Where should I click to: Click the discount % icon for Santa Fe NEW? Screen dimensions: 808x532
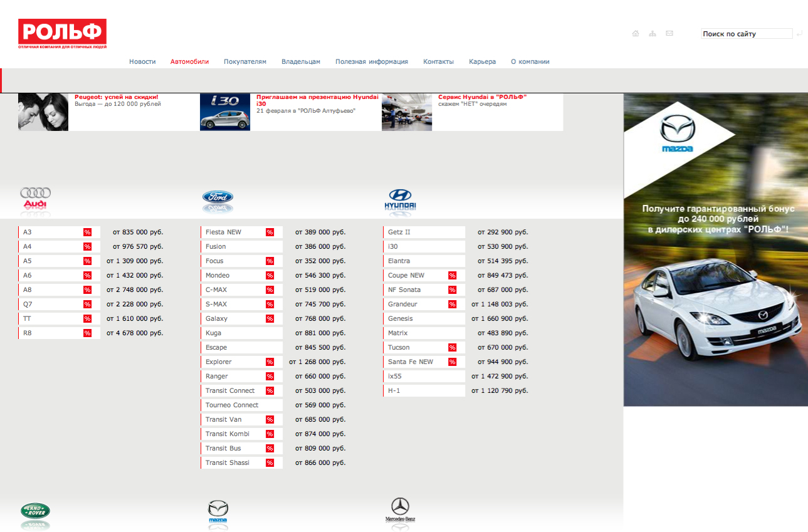point(452,362)
